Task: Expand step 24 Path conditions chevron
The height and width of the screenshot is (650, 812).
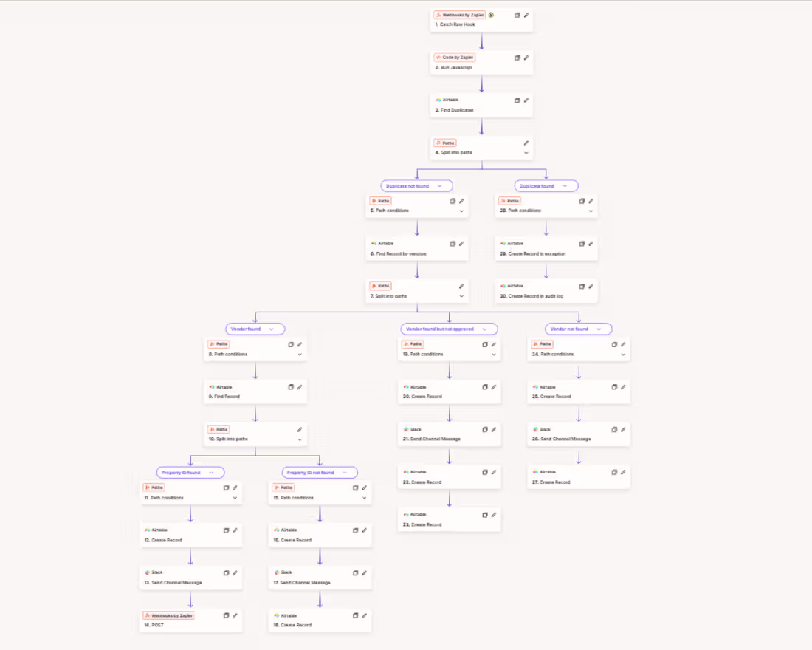Action: (x=624, y=355)
